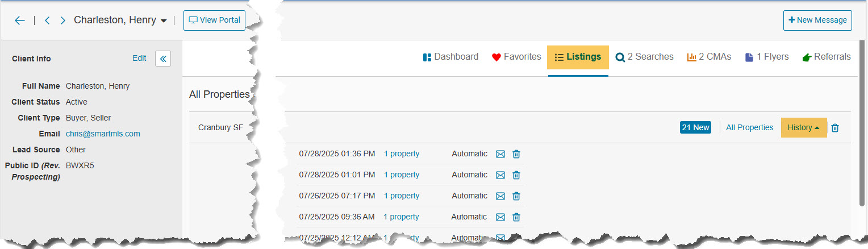The width and height of the screenshot is (868, 249).
Task: Delete the 07/28/2025 01:01 PM history entry
Action: (516, 175)
